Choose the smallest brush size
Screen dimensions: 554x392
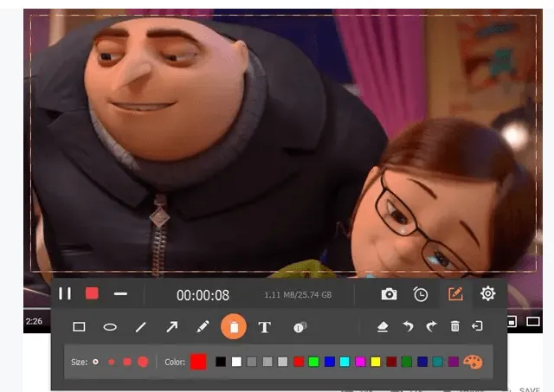click(x=95, y=362)
